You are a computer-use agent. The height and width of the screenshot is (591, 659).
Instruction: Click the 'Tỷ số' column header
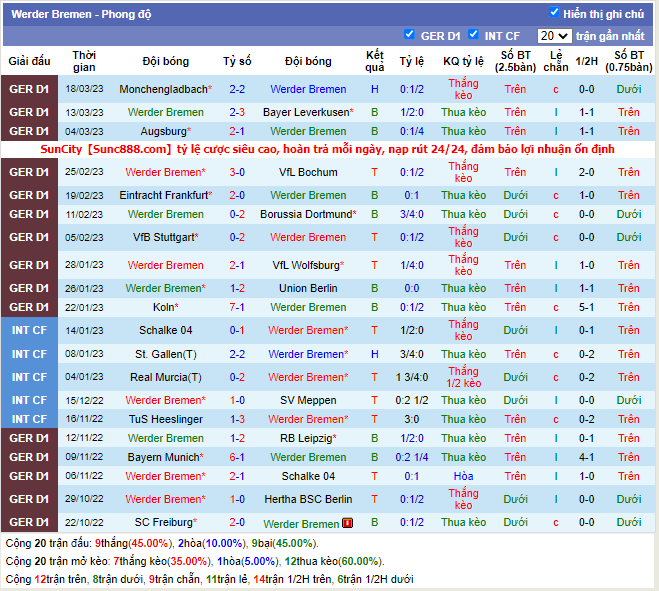[x=237, y=61]
